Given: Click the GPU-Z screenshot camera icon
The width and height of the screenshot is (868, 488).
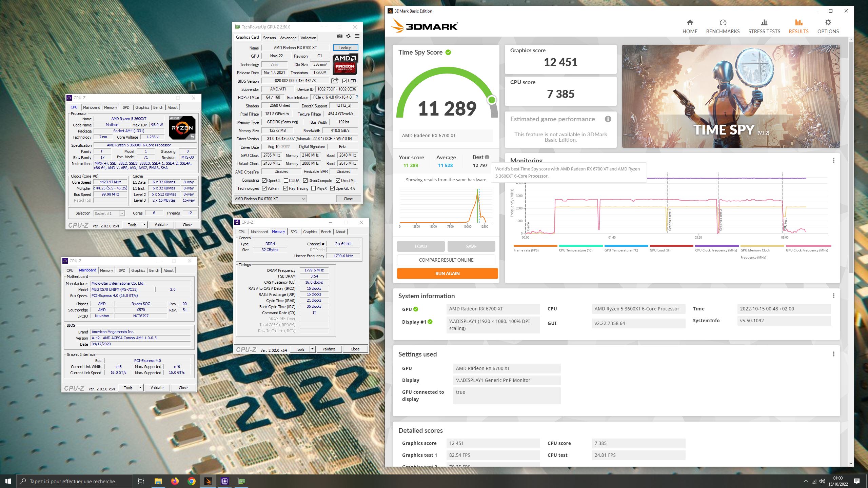Looking at the screenshot, I should click(x=339, y=36).
